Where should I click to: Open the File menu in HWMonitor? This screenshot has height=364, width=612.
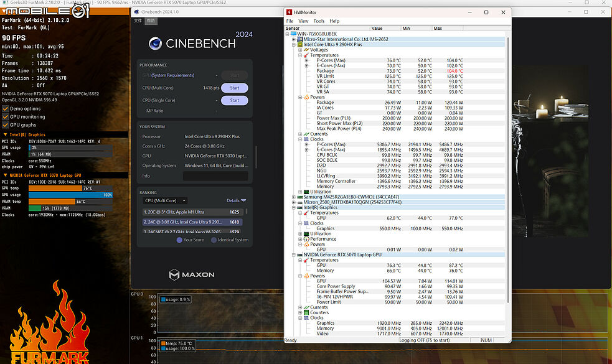click(x=290, y=21)
